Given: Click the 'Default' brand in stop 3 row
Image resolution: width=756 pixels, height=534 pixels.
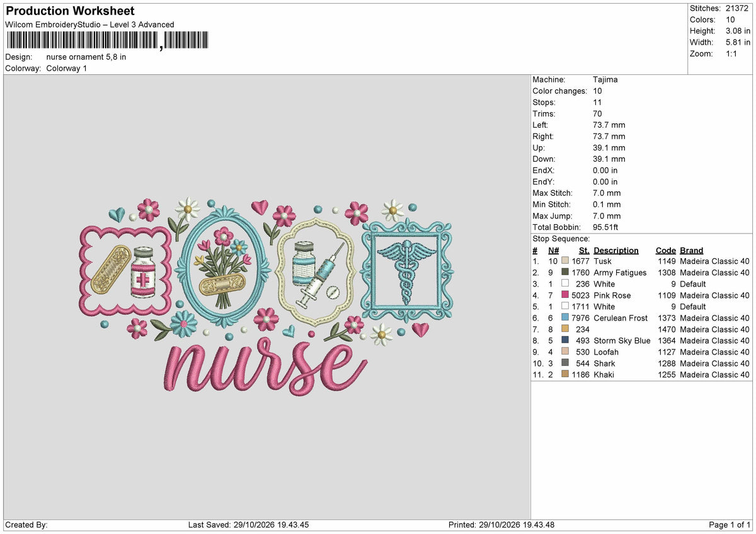Looking at the screenshot, I should pos(694,284).
